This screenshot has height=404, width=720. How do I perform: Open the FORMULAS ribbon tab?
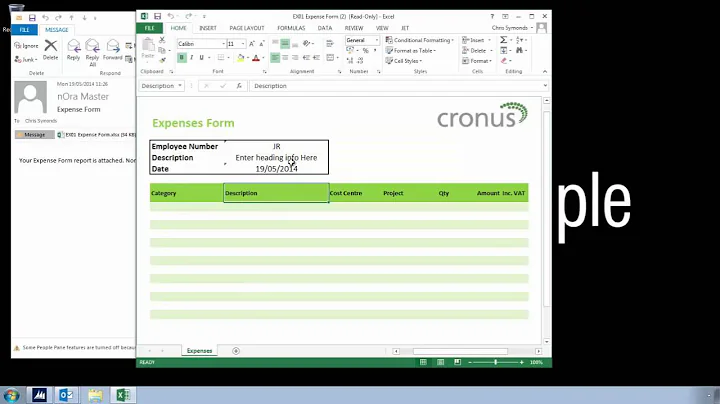point(291,28)
